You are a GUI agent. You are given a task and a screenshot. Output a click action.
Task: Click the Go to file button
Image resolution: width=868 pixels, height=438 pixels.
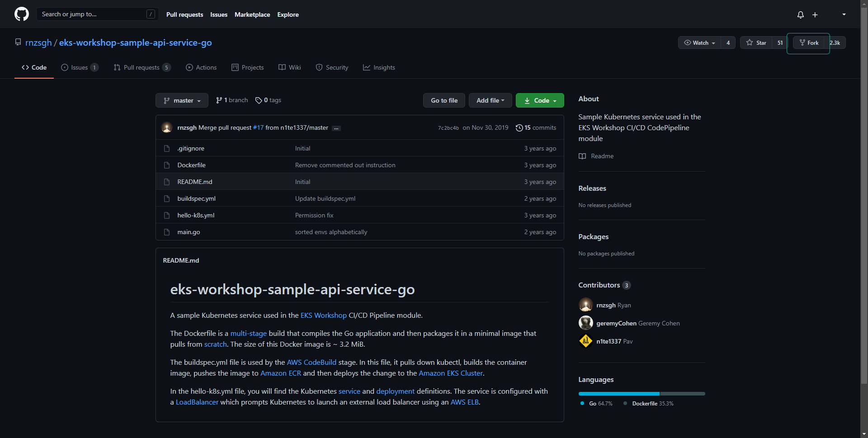click(x=444, y=100)
